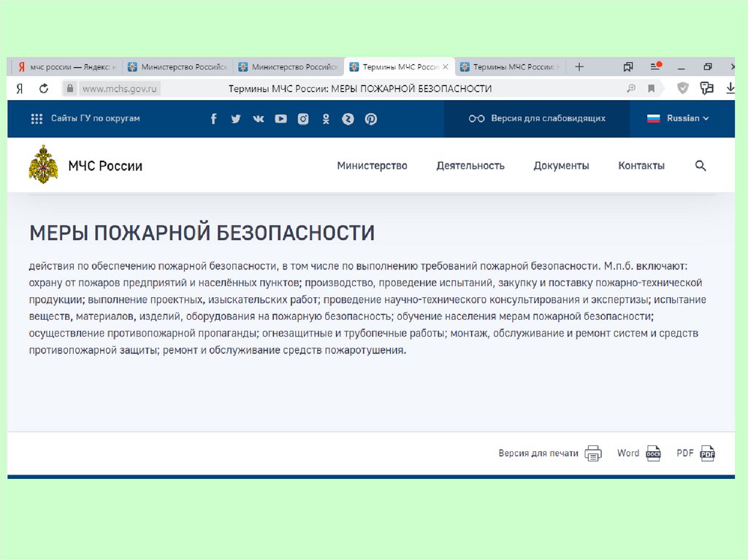748x560 pixels.
Task: Click the protect shield icon
Action: coord(683,88)
